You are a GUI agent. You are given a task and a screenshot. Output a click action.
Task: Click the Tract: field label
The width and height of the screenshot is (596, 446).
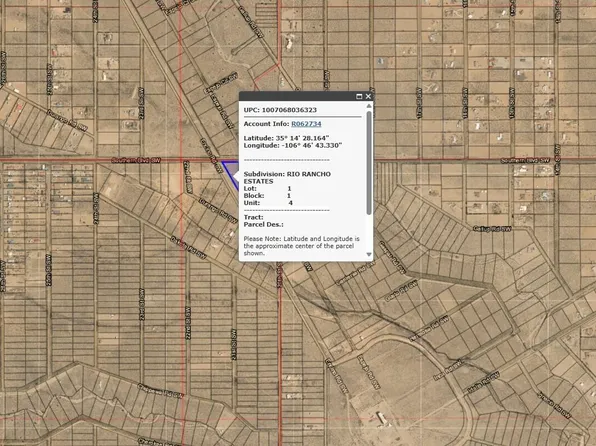click(253, 217)
